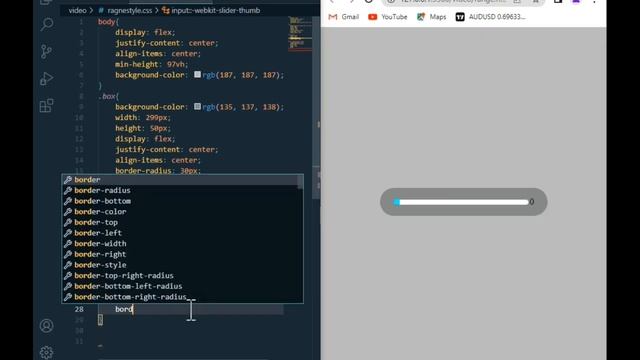
Task: Click 'display: flex;' on line 2
Action: point(145,32)
